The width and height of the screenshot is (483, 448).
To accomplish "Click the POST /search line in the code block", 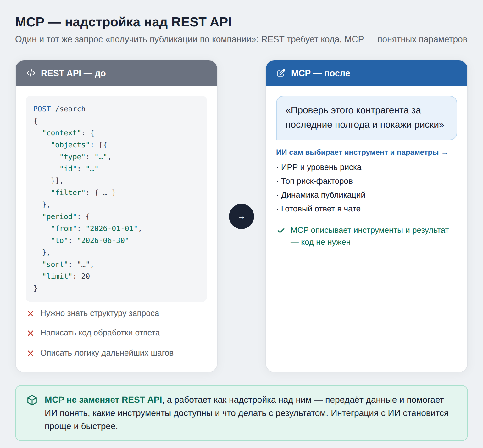I will point(59,109).
